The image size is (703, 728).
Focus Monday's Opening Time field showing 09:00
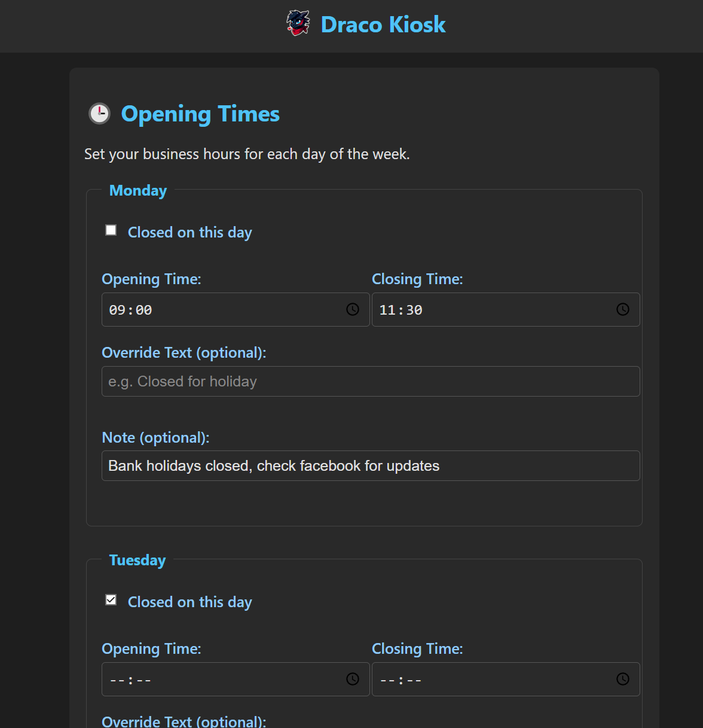pos(236,309)
